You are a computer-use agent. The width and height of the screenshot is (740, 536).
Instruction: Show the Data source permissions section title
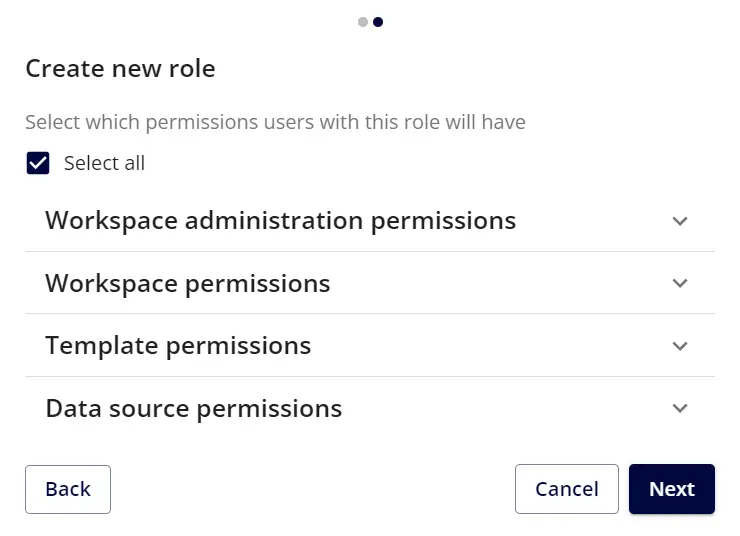tap(193, 408)
